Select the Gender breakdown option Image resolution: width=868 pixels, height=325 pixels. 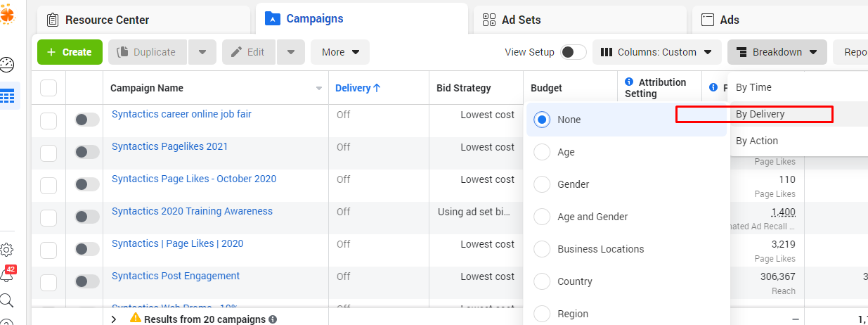[x=626, y=184]
